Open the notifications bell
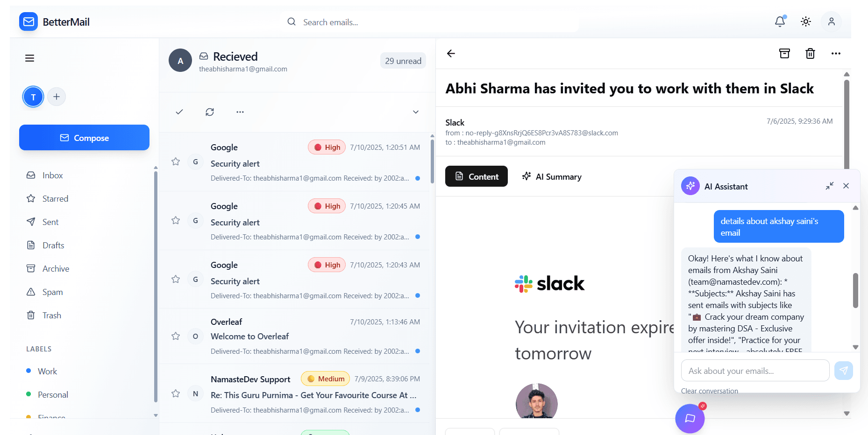This screenshot has width=868, height=435. coord(779,21)
